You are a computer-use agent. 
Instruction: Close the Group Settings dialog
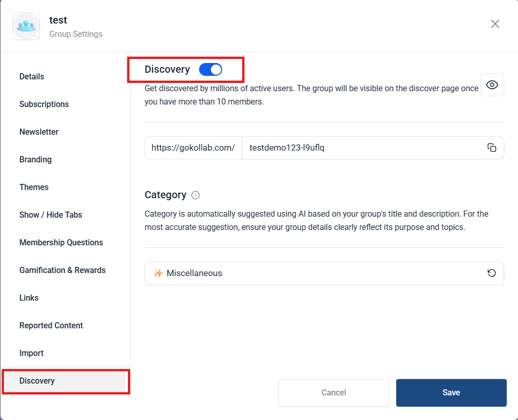click(x=495, y=24)
